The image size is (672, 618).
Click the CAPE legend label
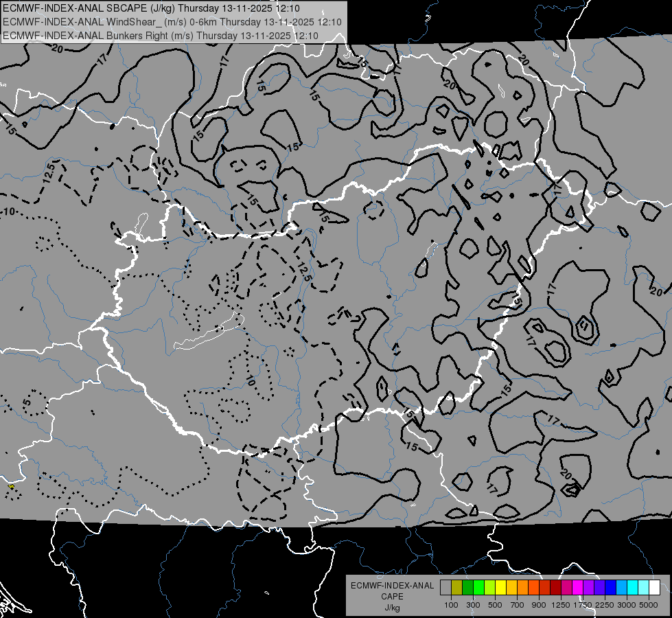coord(392,596)
